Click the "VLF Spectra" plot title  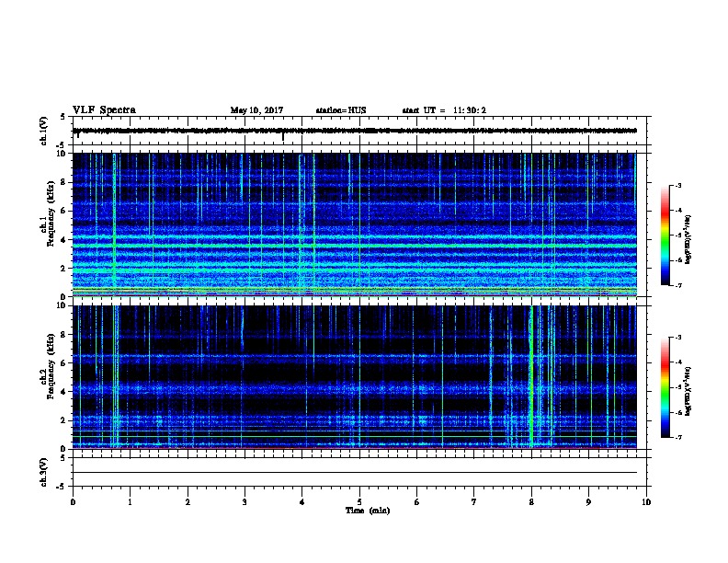click(104, 110)
